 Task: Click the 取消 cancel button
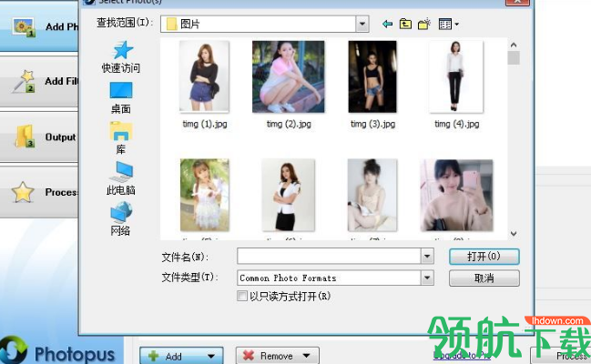point(484,278)
